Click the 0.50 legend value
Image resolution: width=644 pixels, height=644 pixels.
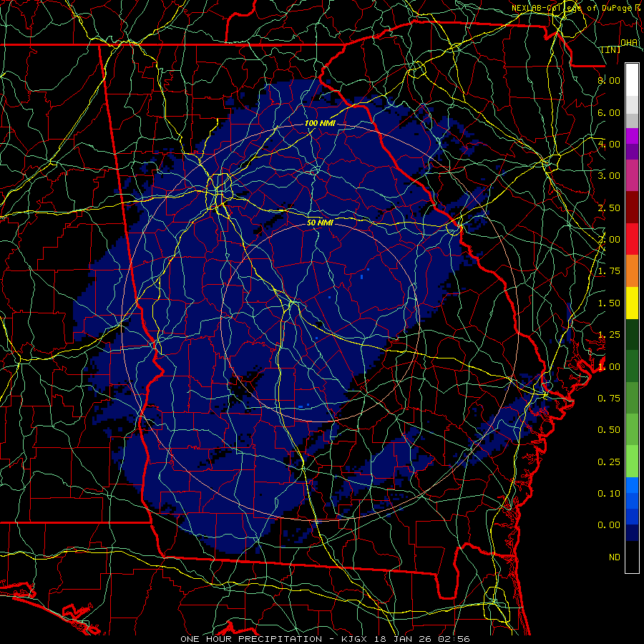pos(609,430)
